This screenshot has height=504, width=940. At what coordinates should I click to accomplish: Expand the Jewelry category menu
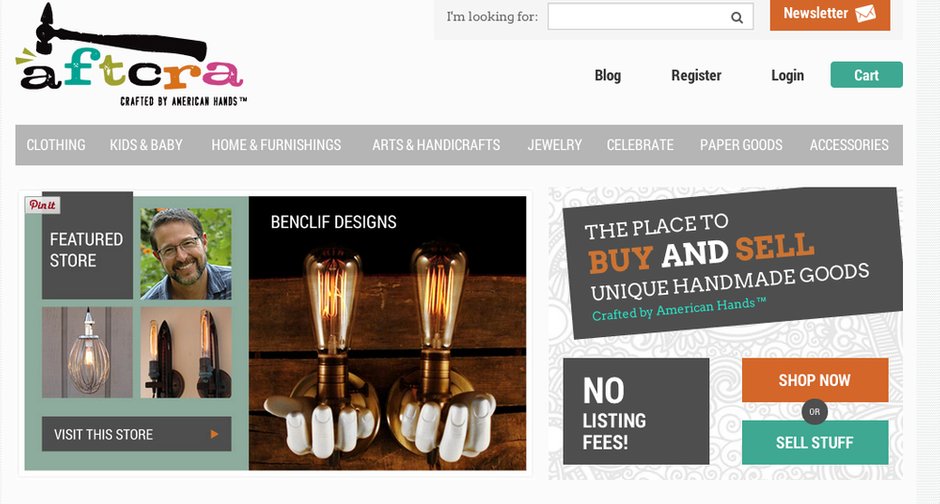click(x=555, y=145)
